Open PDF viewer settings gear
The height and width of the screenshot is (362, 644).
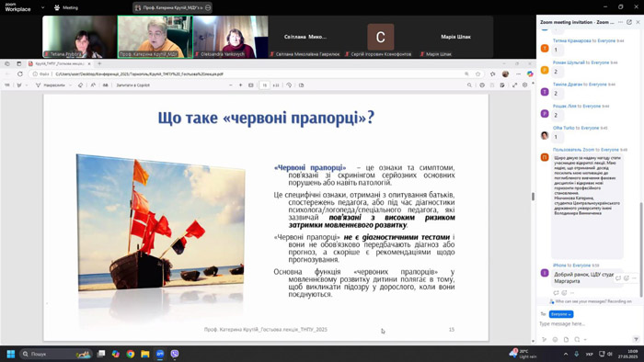point(524,85)
